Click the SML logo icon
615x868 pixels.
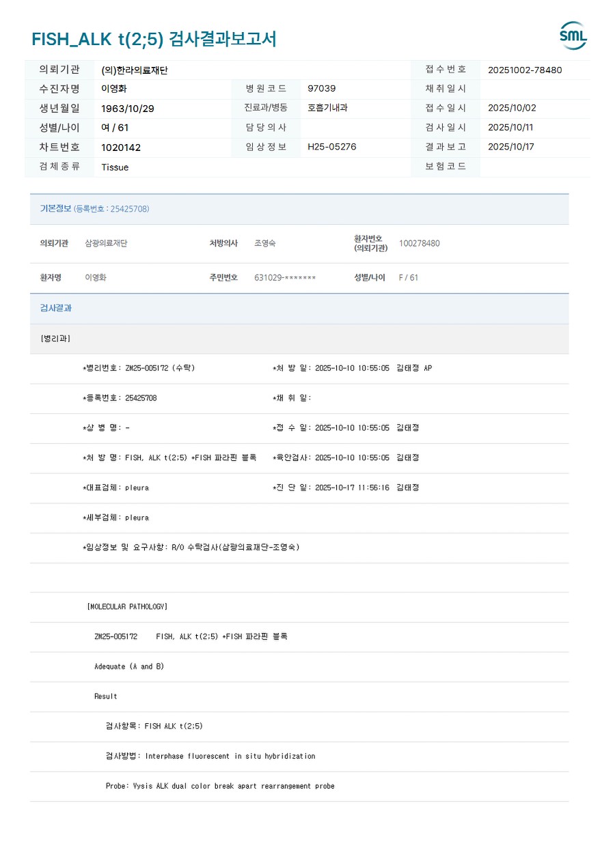[x=573, y=36]
